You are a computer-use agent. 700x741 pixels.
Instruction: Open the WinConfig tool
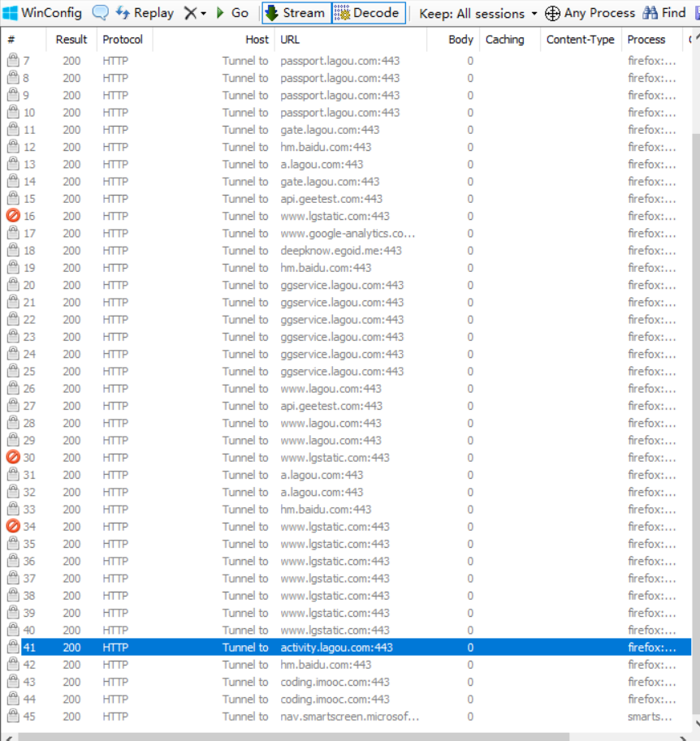(x=41, y=13)
